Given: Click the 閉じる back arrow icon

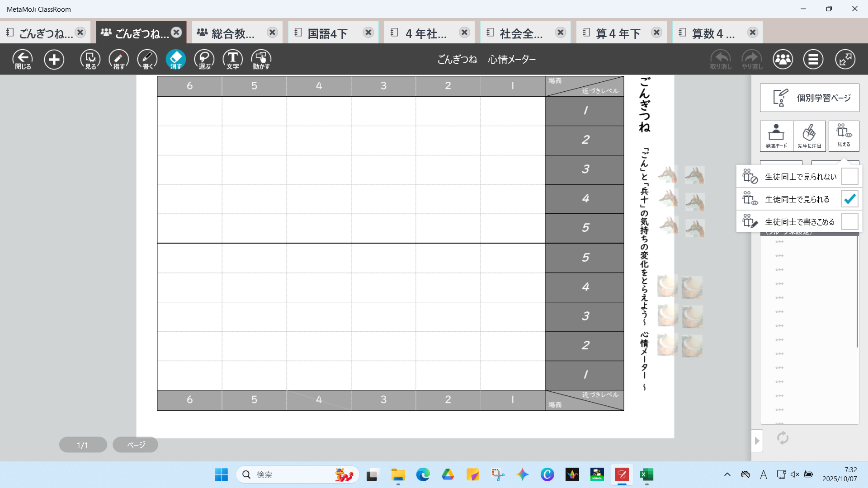Looking at the screenshot, I should pyautogui.click(x=23, y=59).
